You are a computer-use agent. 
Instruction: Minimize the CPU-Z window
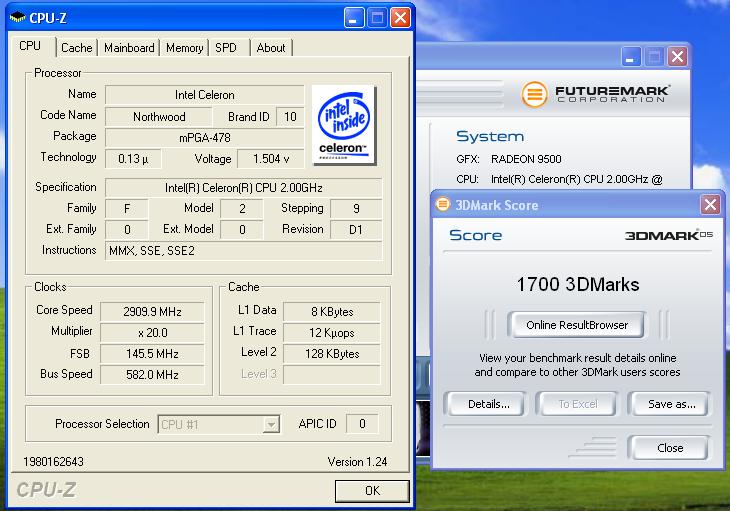tap(353, 18)
